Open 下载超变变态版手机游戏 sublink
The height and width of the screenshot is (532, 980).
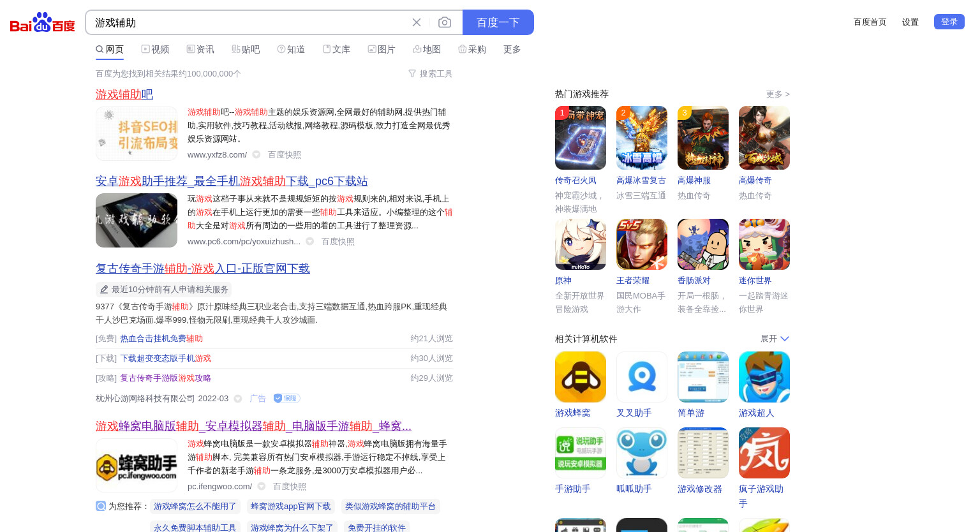click(x=166, y=358)
